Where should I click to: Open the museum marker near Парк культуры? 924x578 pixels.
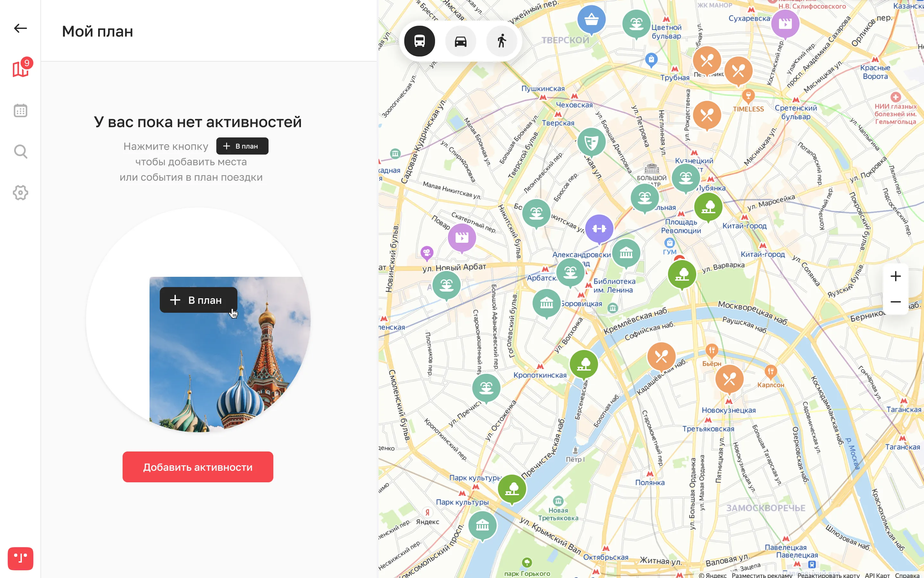pyautogui.click(x=483, y=526)
